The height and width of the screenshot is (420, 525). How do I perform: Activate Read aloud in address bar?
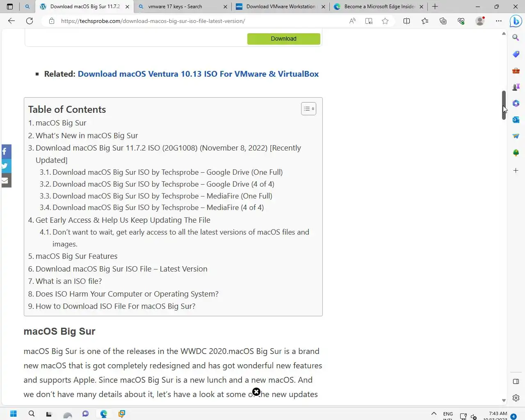352,21
